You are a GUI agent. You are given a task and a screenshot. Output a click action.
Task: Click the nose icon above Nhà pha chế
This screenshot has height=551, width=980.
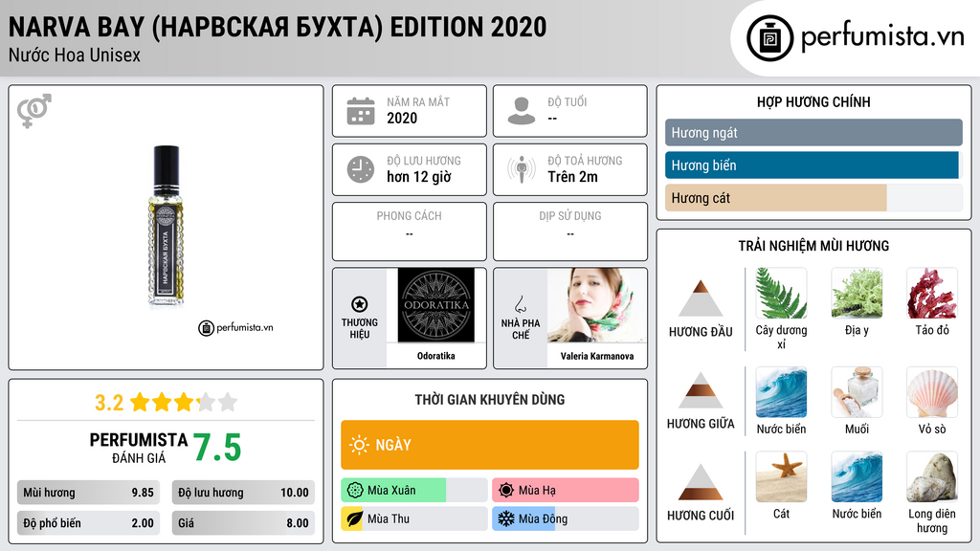(520, 304)
